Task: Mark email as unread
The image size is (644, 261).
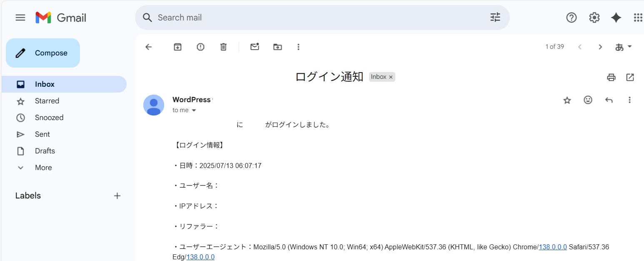Action: click(255, 47)
